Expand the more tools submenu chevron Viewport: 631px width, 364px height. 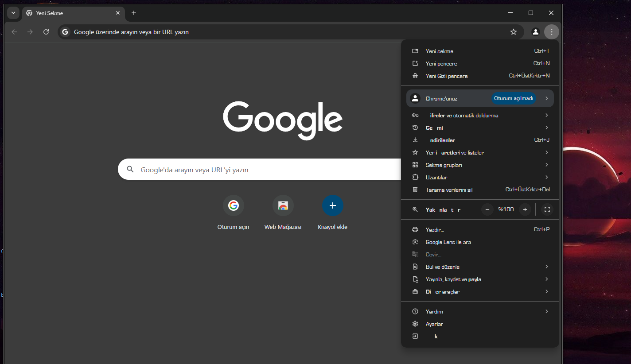[x=547, y=291]
